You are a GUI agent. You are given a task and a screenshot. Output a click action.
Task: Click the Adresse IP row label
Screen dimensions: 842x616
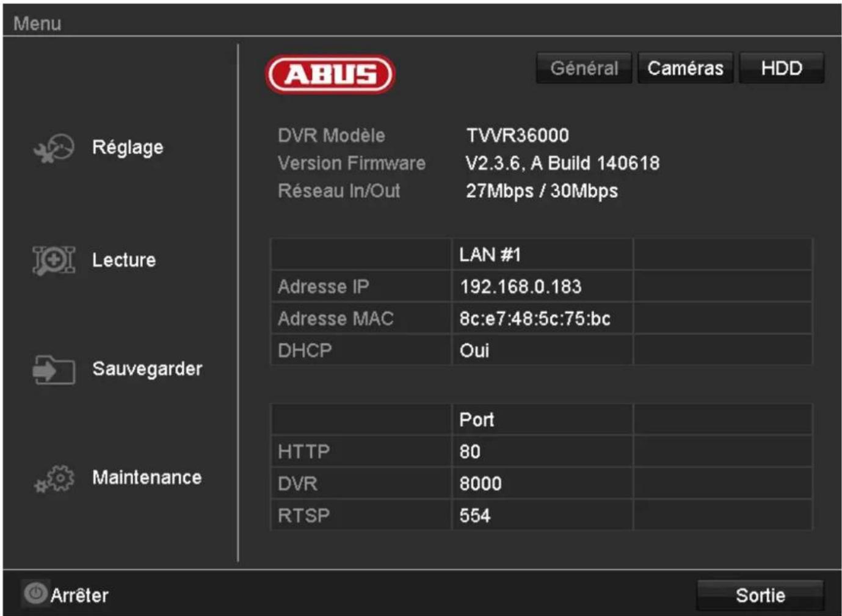324,287
